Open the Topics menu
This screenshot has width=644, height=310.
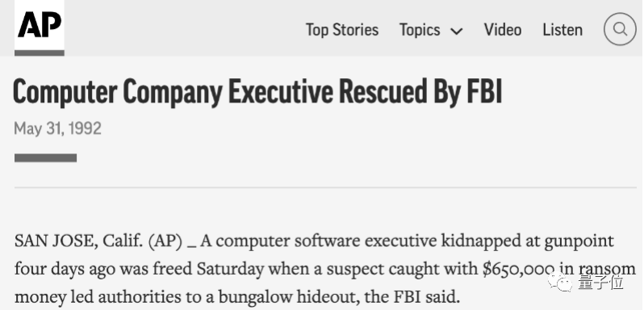[431, 30]
